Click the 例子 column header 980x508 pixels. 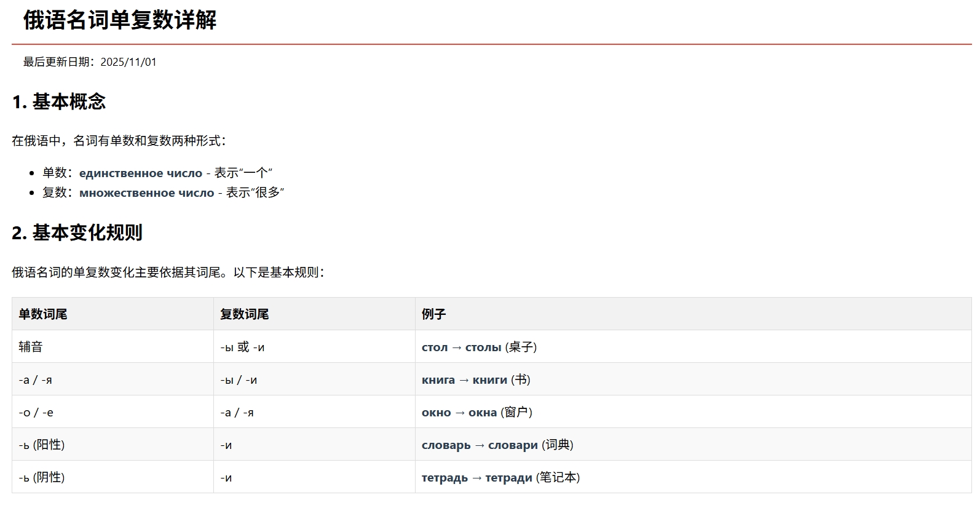click(433, 314)
